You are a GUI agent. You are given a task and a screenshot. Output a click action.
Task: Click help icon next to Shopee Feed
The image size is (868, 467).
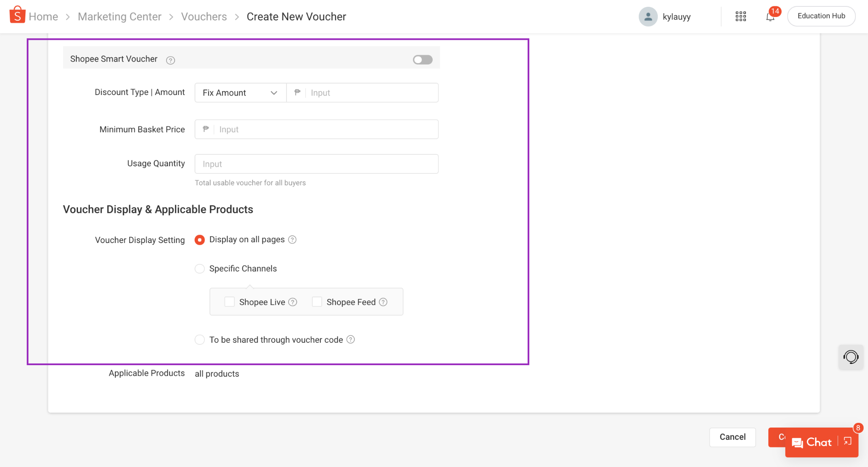[x=383, y=302]
